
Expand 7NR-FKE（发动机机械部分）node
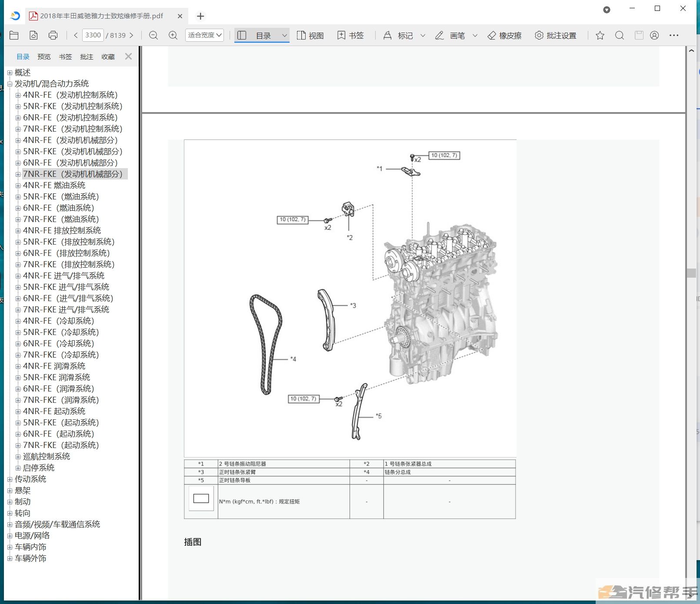pyautogui.click(x=18, y=174)
